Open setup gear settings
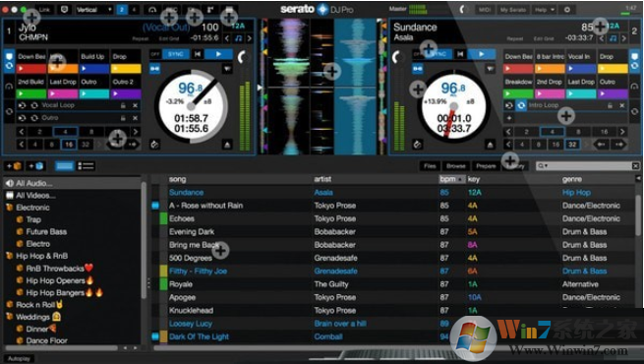The width and height of the screenshot is (644, 364). [567, 10]
